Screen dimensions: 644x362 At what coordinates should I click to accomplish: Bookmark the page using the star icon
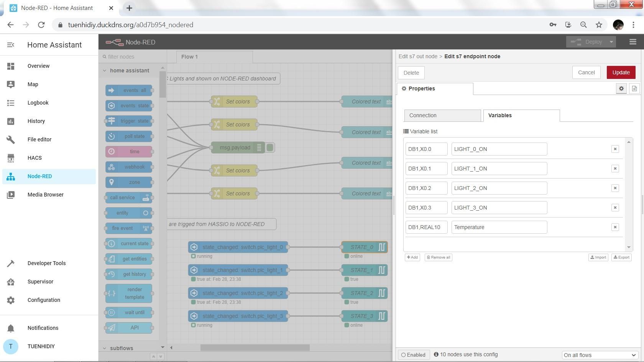(599, 25)
